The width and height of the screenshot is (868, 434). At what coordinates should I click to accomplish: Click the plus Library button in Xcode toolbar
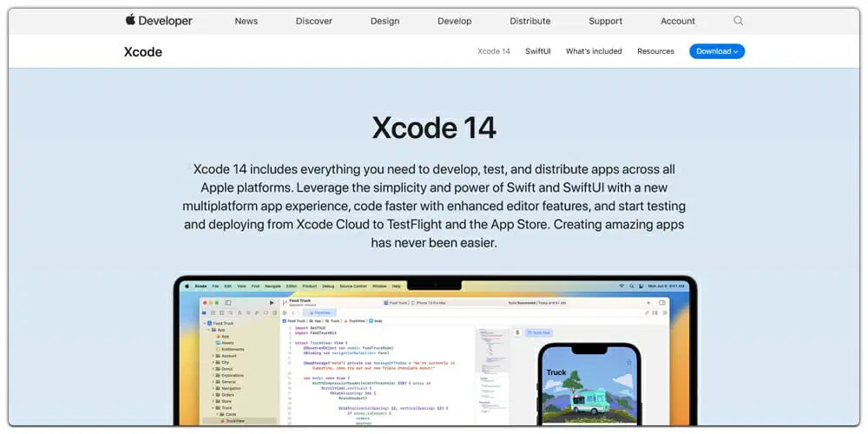(x=648, y=303)
